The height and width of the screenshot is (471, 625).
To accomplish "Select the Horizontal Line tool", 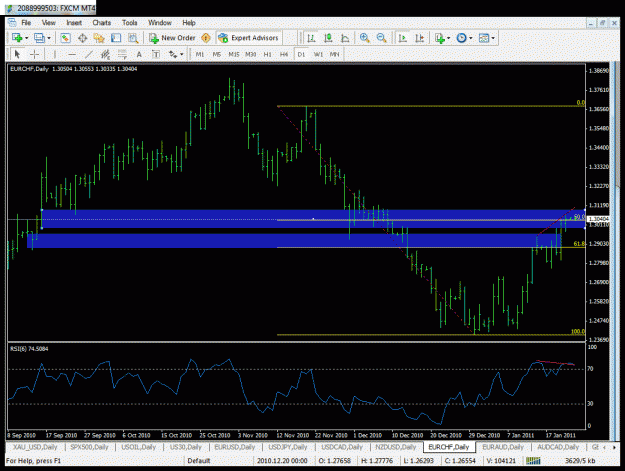I will [72, 54].
